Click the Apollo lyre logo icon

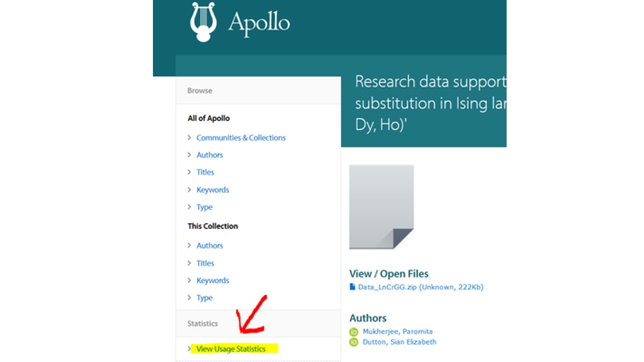pyautogui.click(x=202, y=22)
